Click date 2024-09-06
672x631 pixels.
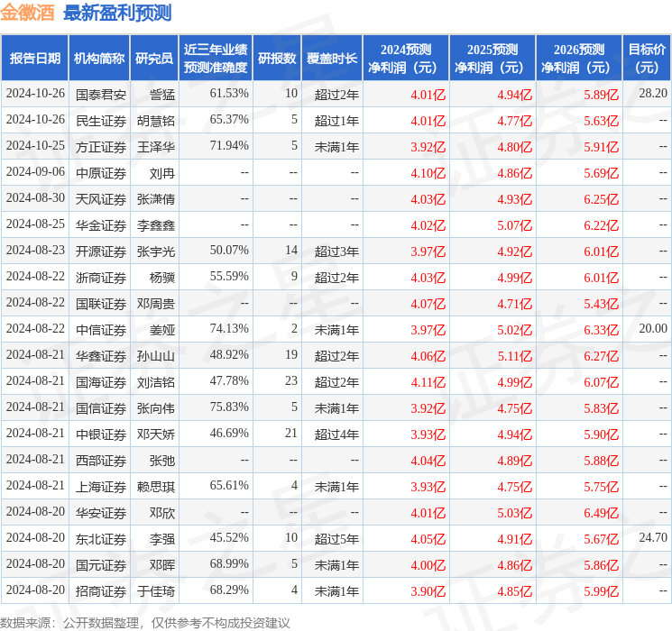[35, 172]
